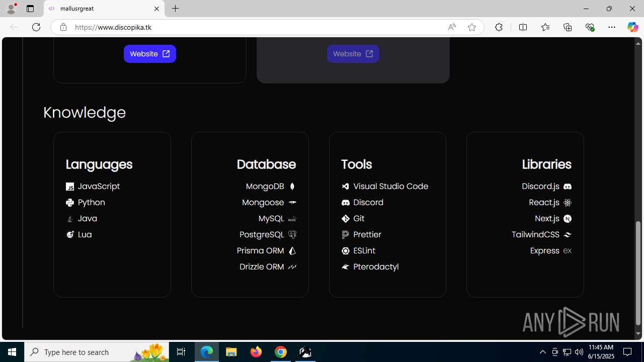
Task: Click the ESLint icon
Action: tap(345, 251)
